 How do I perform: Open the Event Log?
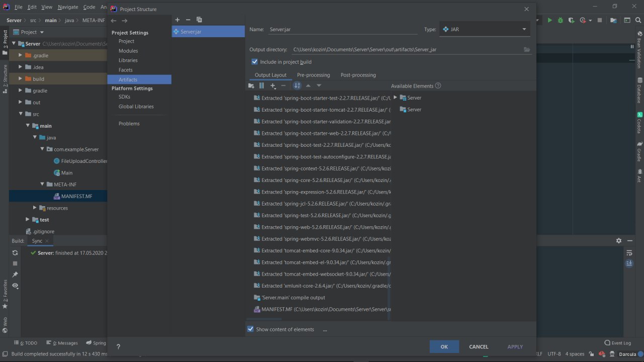[617, 343]
